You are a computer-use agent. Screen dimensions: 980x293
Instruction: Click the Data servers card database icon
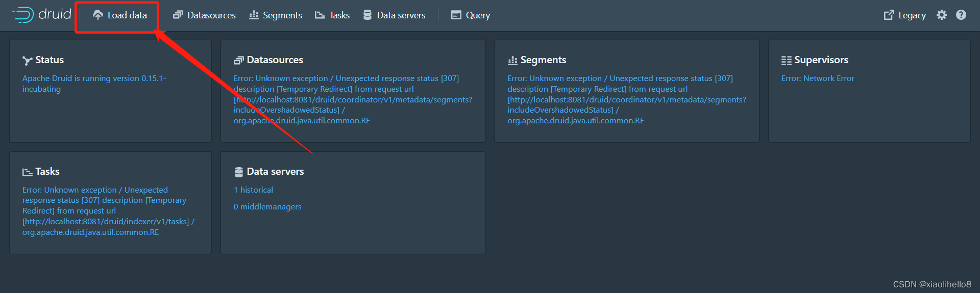pyautogui.click(x=238, y=172)
